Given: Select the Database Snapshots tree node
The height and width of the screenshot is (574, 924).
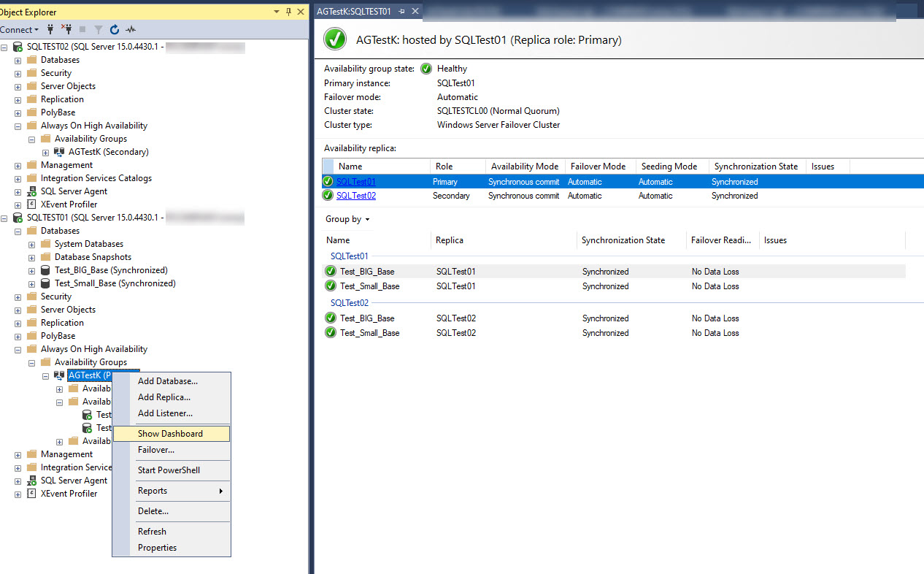Looking at the screenshot, I should (x=93, y=257).
